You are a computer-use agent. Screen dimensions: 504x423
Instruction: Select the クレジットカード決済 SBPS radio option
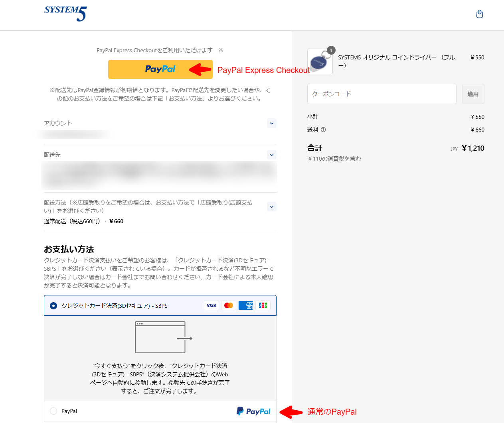(53, 306)
